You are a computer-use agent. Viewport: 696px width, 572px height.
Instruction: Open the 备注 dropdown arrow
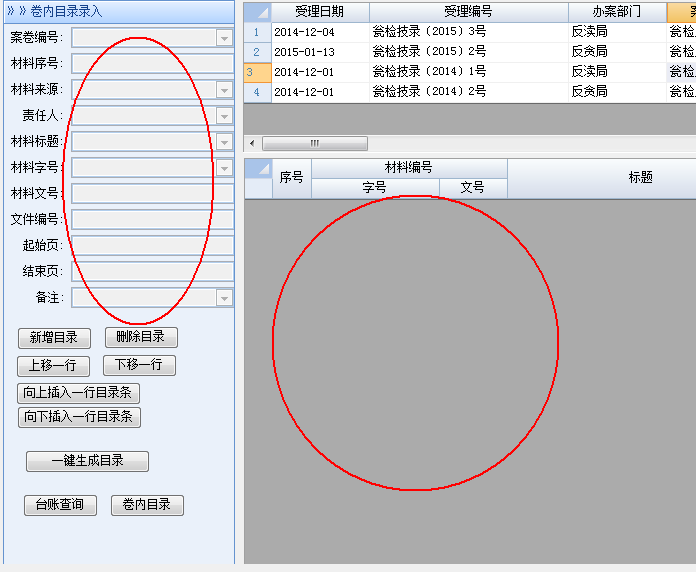click(224, 297)
